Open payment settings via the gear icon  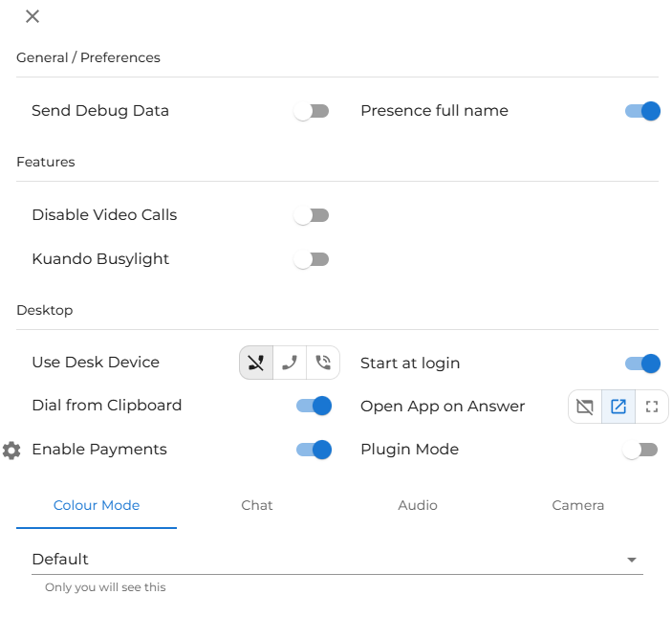click(x=11, y=451)
